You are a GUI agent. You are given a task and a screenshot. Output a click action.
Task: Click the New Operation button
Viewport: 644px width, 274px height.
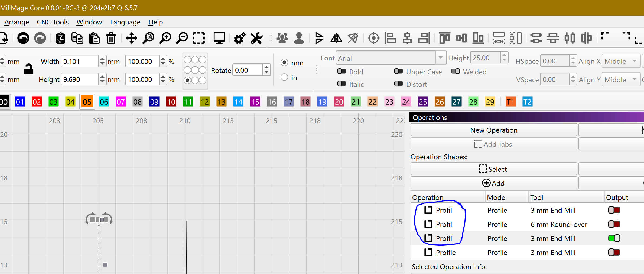[494, 130]
